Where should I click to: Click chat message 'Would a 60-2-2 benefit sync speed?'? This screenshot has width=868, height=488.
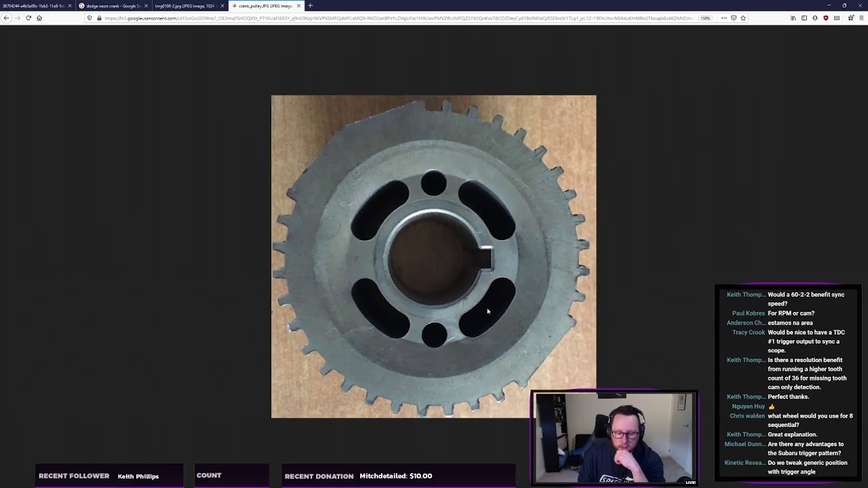click(x=806, y=299)
